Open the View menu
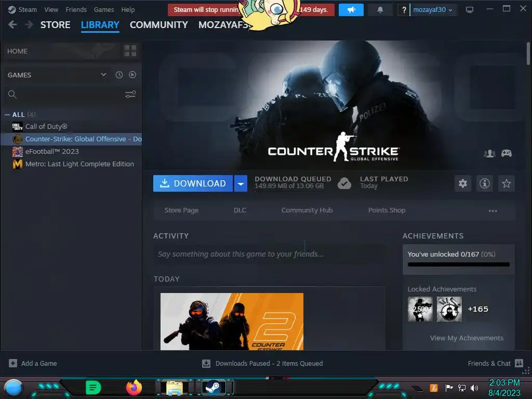The height and width of the screenshot is (399, 532). pyautogui.click(x=51, y=9)
